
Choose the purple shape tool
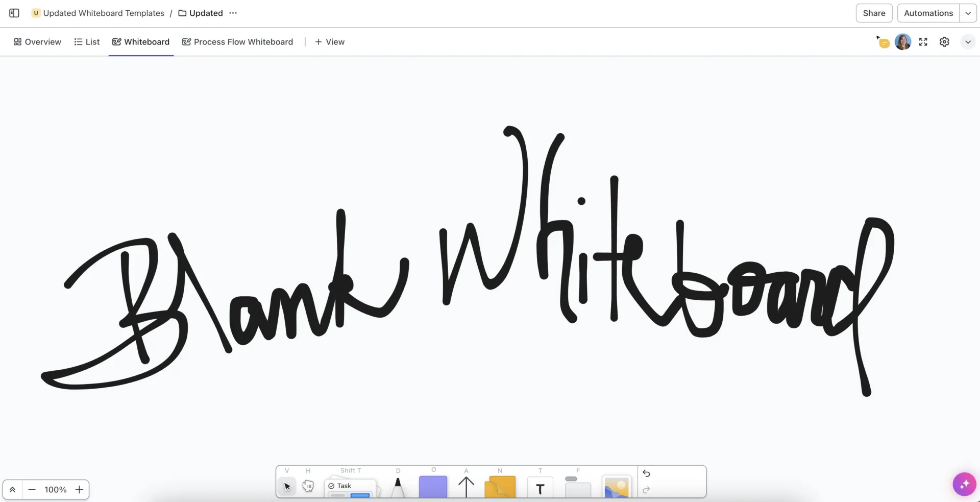(x=433, y=487)
